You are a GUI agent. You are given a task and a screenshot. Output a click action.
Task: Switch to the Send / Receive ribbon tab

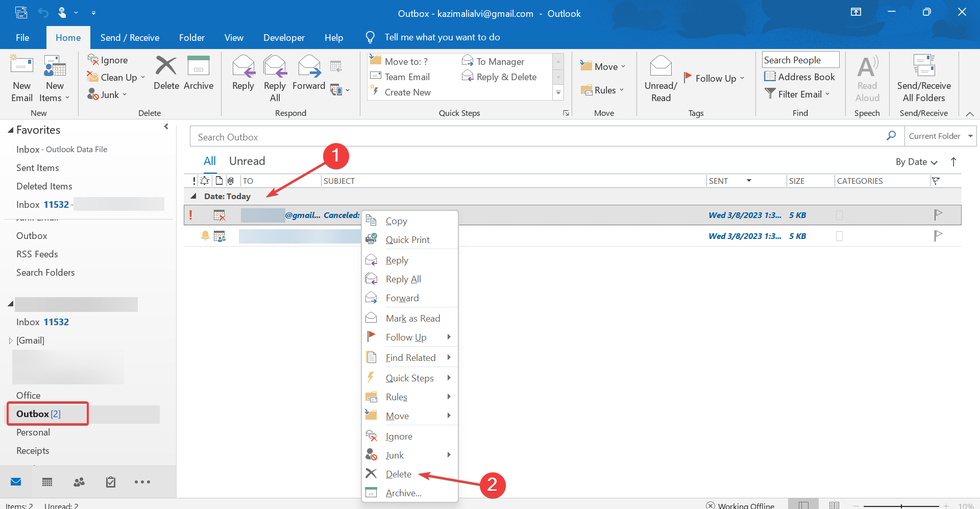tap(130, 38)
